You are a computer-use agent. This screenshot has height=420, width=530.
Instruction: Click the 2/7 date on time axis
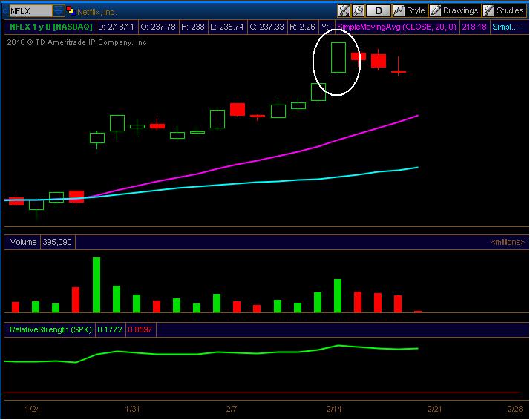tap(231, 409)
